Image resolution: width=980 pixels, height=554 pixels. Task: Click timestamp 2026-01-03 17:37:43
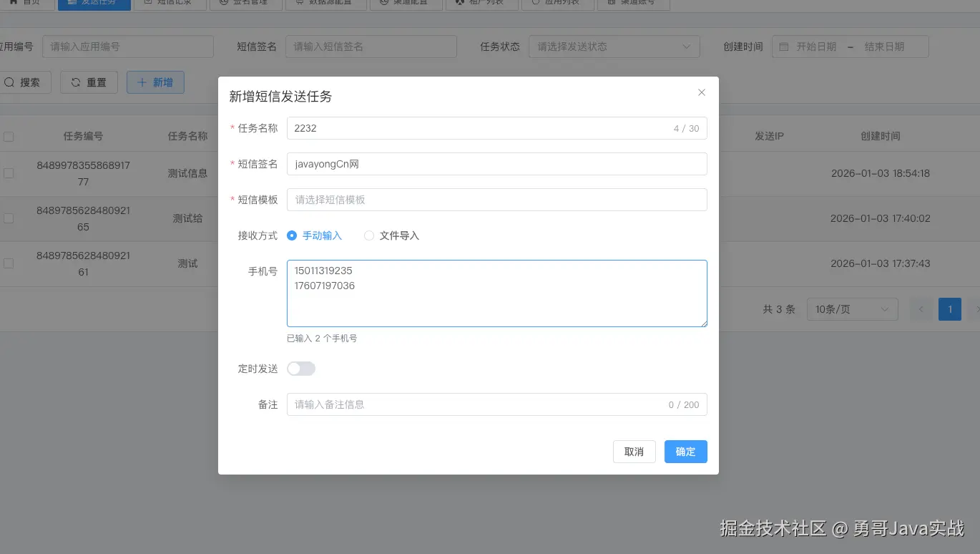pos(881,263)
